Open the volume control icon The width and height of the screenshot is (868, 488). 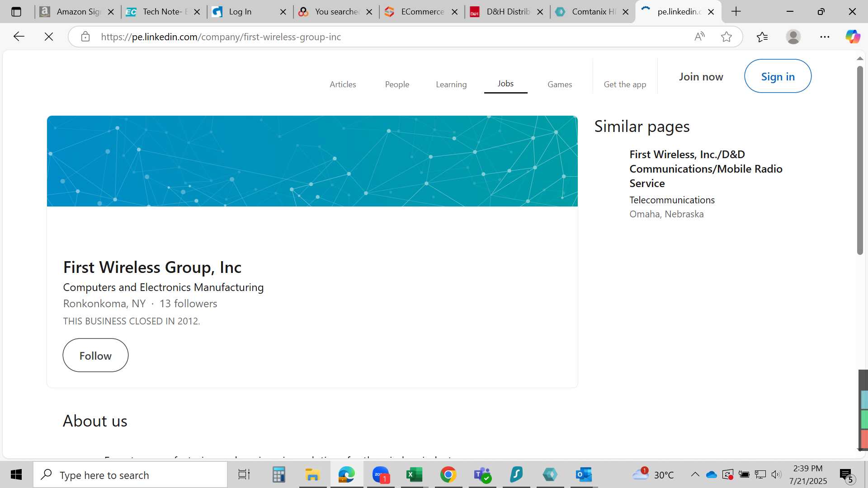tap(776, 474)
